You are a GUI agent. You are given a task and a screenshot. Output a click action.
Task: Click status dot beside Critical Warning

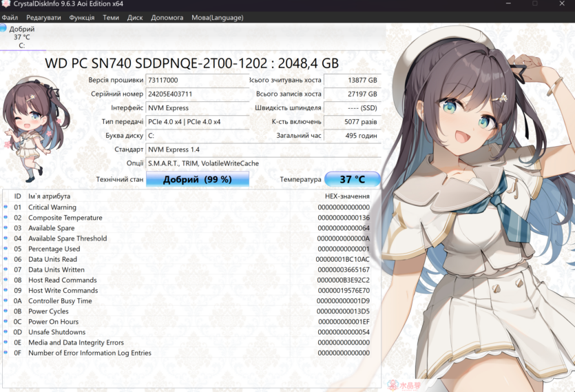tap(6, 207)
